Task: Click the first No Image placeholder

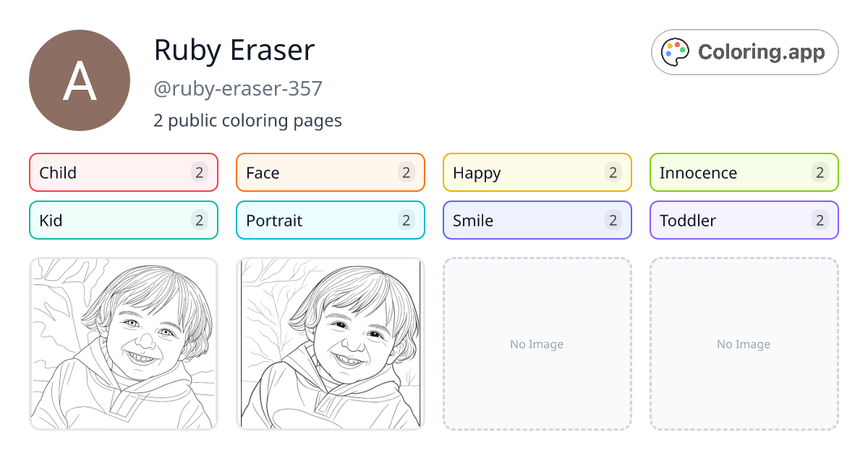Action: [x=537, y=343]
